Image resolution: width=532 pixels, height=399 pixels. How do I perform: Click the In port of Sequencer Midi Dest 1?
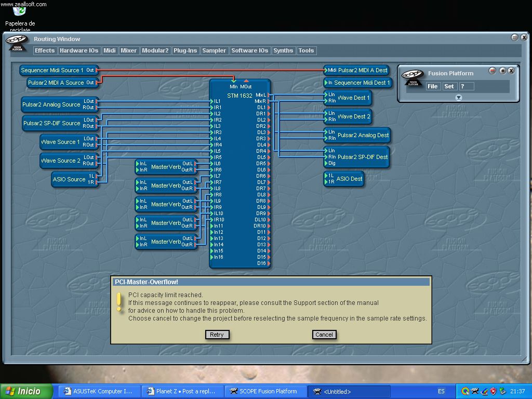click(x=326, y=83)
